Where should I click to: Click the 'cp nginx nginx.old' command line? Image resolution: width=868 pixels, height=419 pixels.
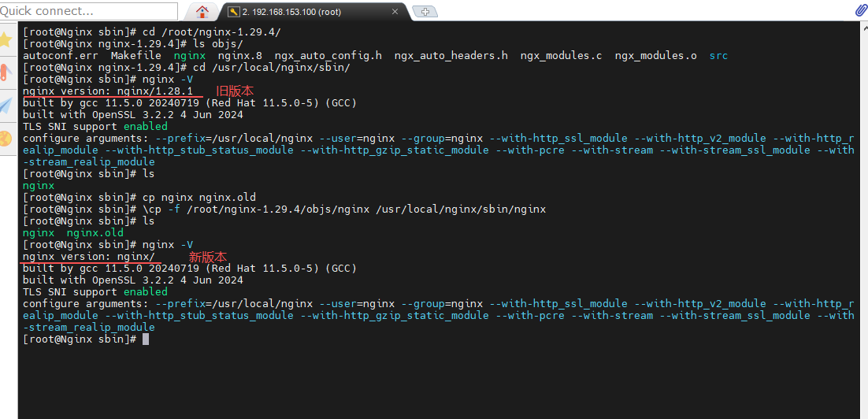tap(139, 197)
